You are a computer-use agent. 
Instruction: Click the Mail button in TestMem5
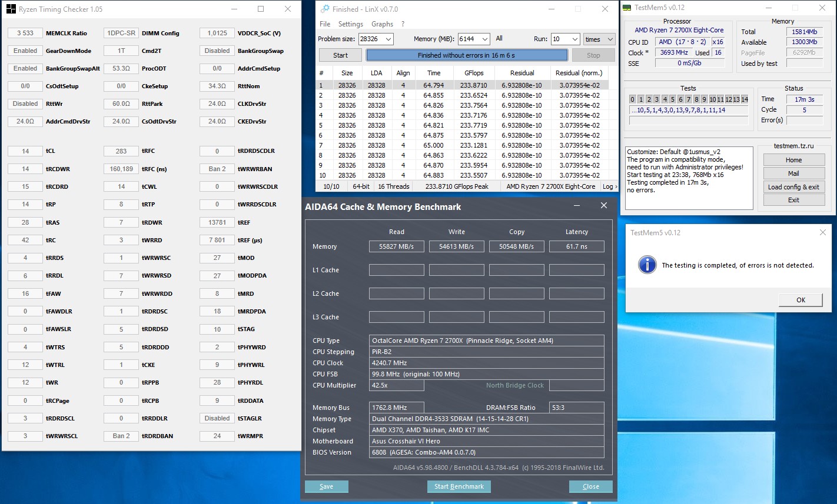coord(793,173)
